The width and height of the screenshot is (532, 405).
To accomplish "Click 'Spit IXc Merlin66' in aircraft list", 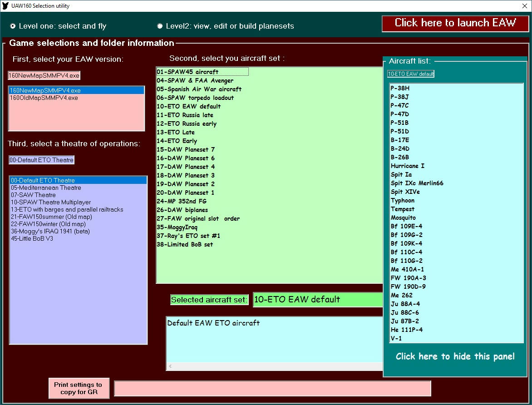I will coord(417,183).
